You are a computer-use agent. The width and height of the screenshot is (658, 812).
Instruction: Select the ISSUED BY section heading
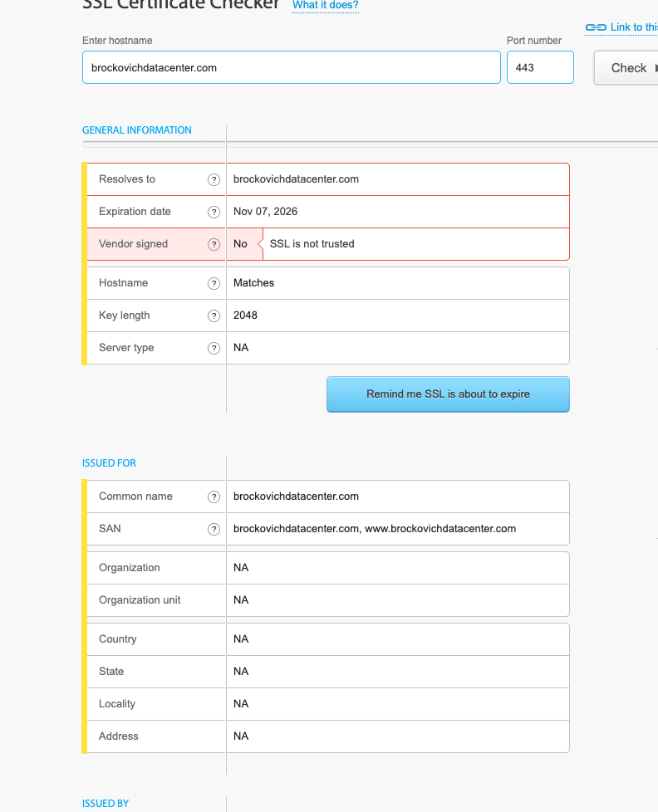[x=106, y=804]
